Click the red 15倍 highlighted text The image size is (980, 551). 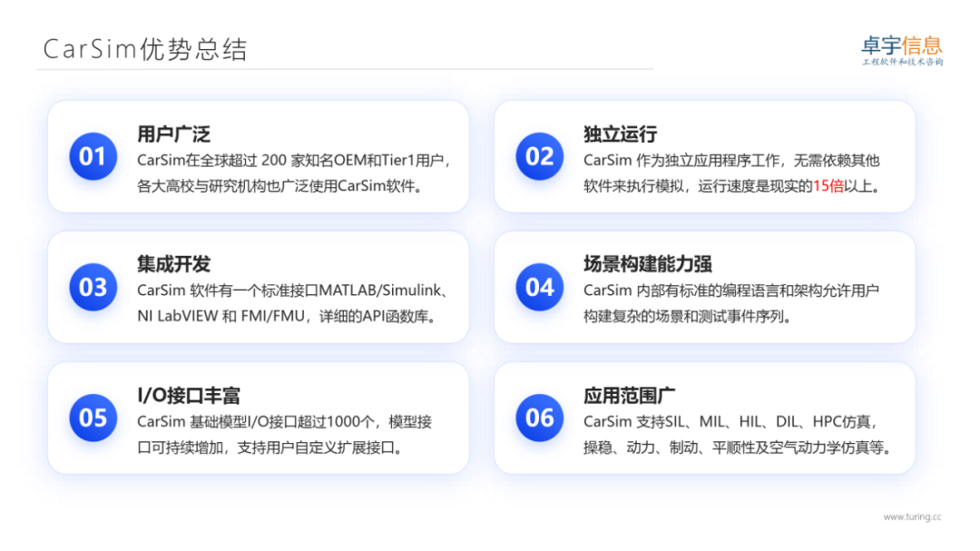[x=828, y=186]
